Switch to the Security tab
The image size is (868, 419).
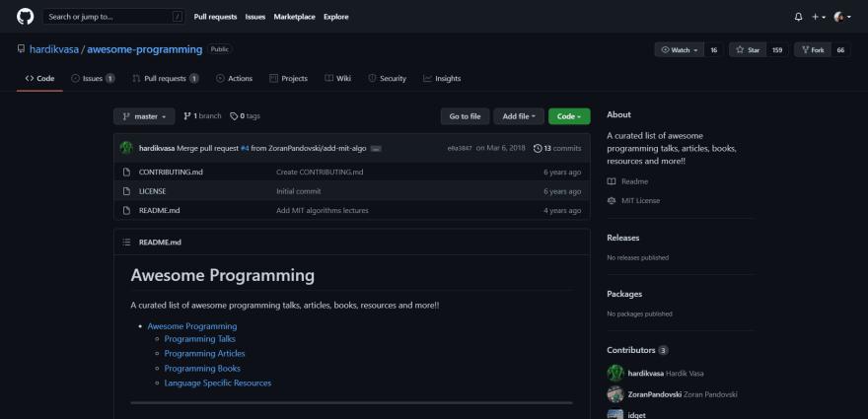click(x=387, y=79)
